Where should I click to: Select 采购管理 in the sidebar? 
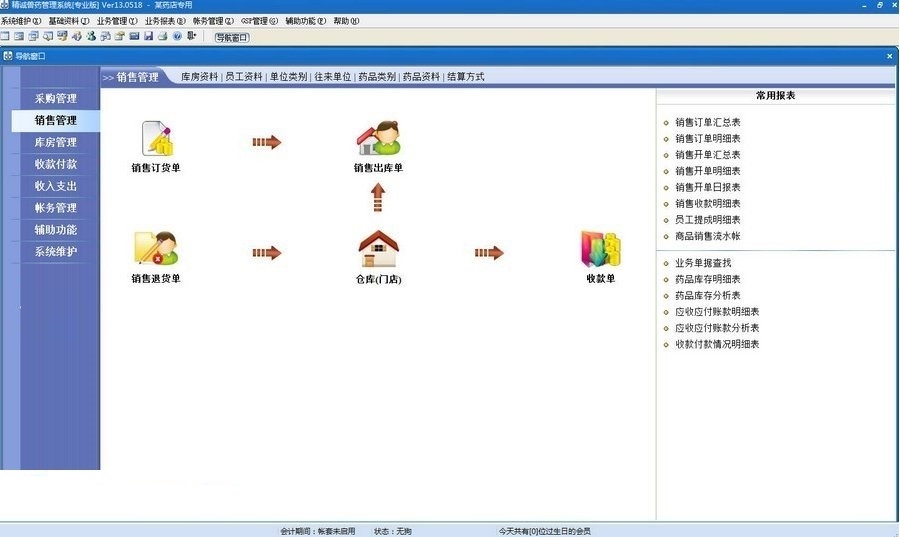coord(56,98)
